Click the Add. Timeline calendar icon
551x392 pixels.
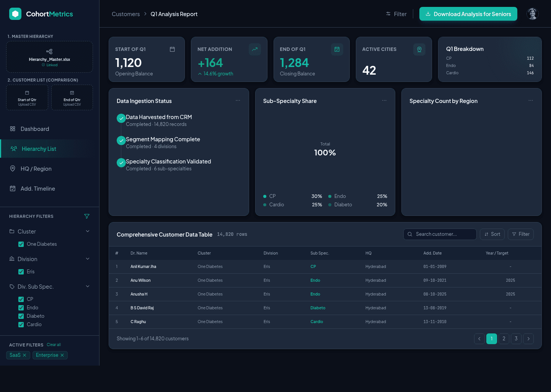tap(13, 188)
